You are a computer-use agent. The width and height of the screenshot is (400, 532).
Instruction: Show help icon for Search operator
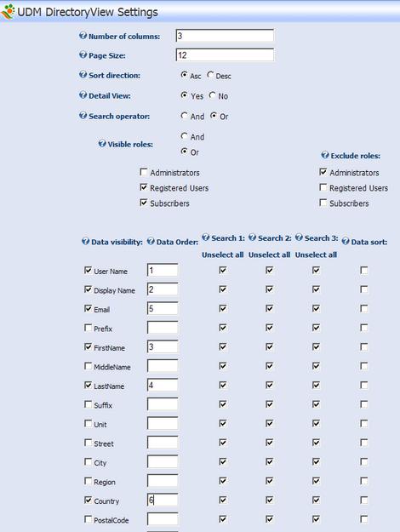83,116
